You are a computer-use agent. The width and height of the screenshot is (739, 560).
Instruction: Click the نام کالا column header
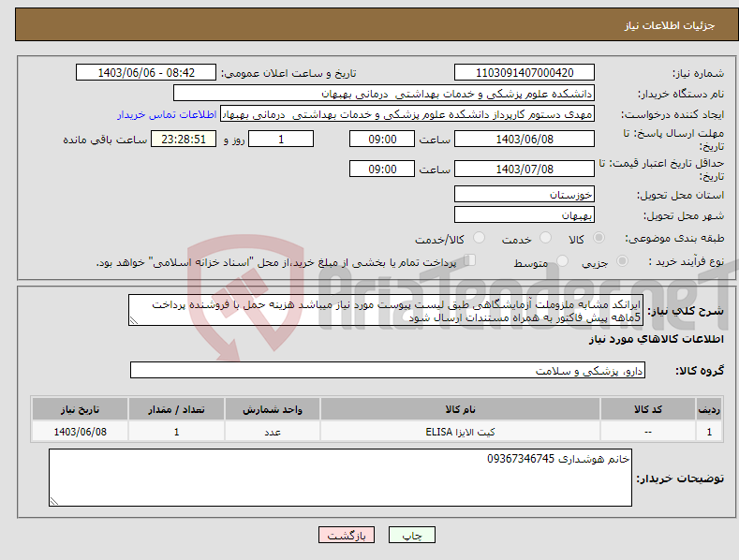460,409
